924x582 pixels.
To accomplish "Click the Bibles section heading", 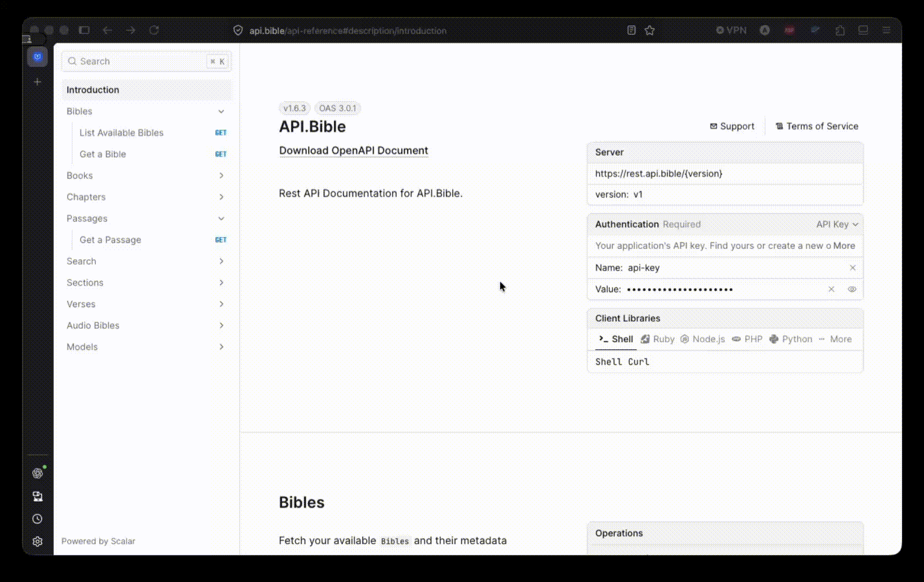I will click(x=302, y=502).
